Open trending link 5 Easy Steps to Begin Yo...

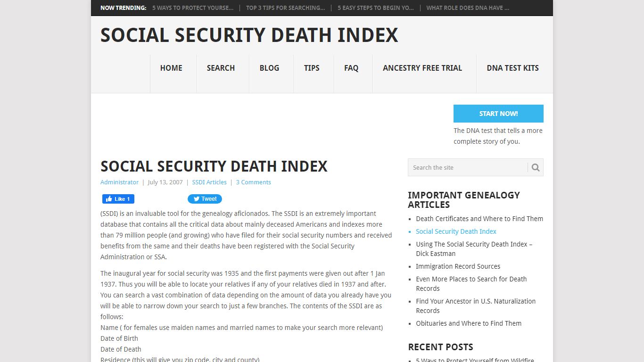pyautogui.click(x=376, y=8)
